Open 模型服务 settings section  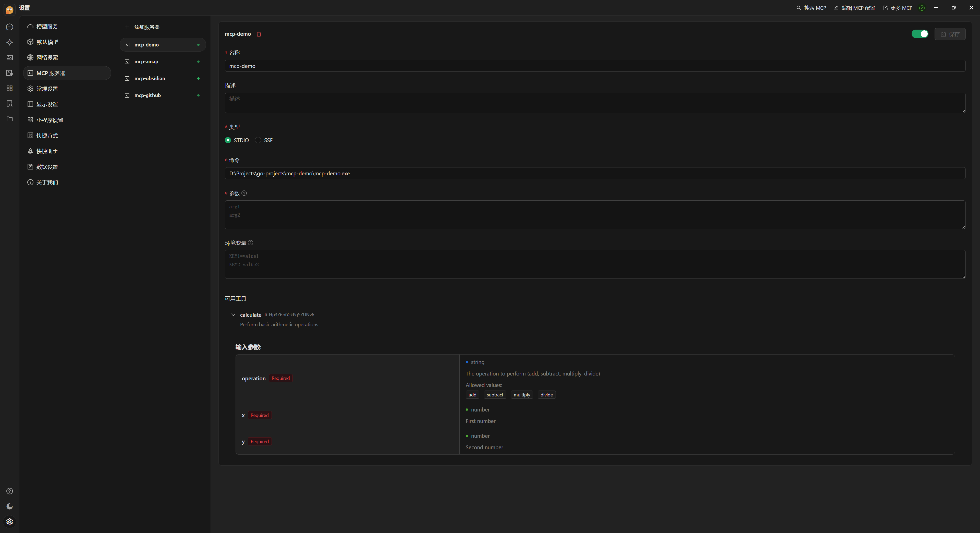tap(47, 26)
